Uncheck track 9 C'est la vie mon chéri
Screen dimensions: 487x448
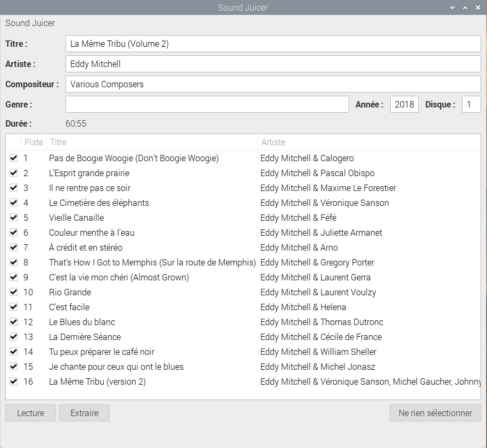14,277
